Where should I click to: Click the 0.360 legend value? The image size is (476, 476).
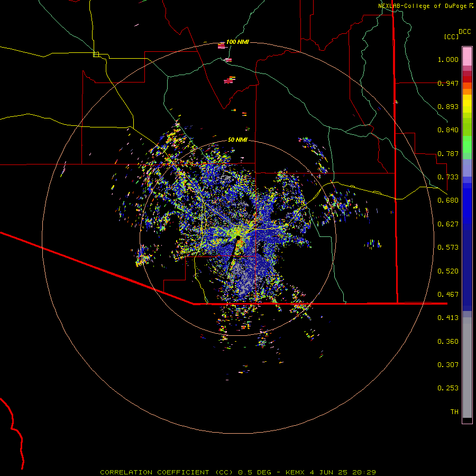(x=448, y=342)
